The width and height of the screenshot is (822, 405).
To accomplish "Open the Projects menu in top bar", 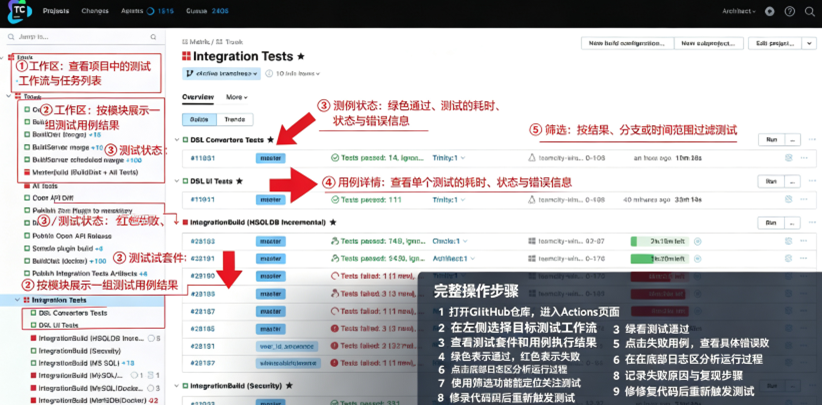I will pyautogui.click(x=56, y=11).
